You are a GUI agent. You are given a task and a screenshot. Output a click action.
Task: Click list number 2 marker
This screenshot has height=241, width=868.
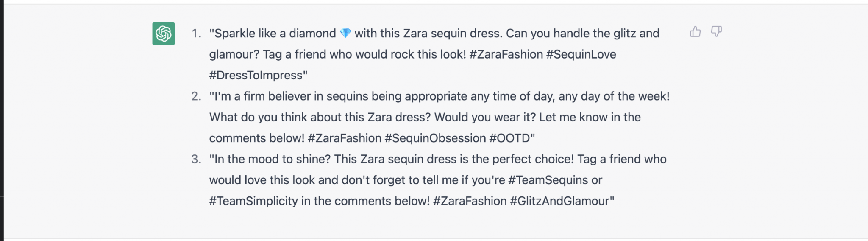pos(196,96)
